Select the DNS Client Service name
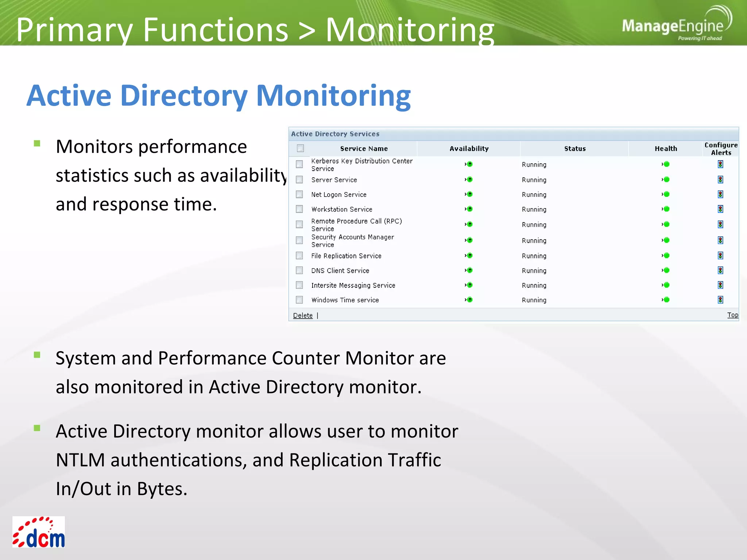 tap(340, 271)
